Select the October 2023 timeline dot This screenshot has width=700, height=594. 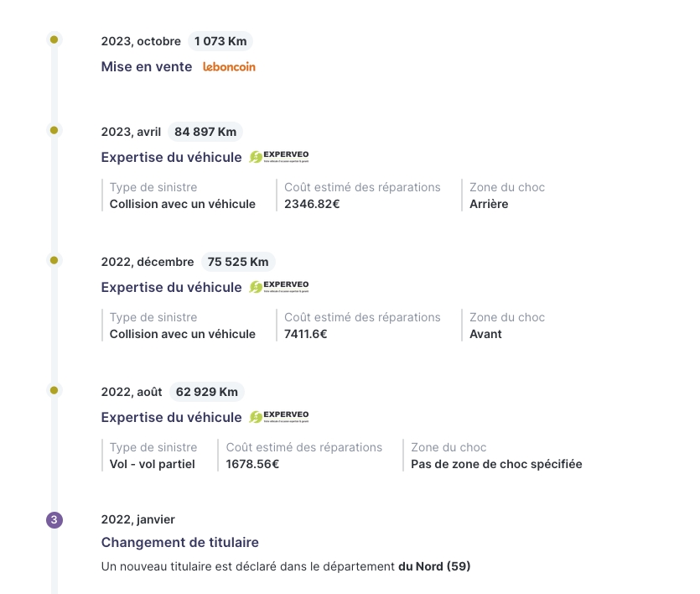click(54, 39)
